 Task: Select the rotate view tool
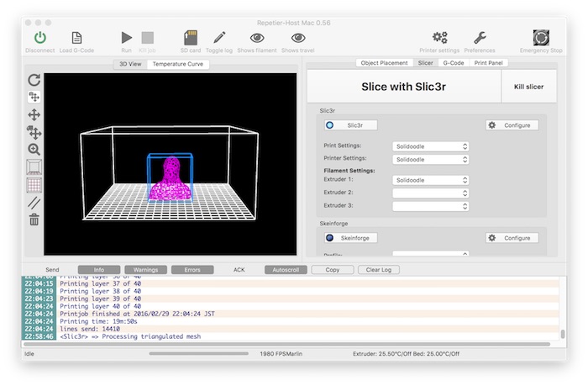pyautogui.click(x=34, y=80)
